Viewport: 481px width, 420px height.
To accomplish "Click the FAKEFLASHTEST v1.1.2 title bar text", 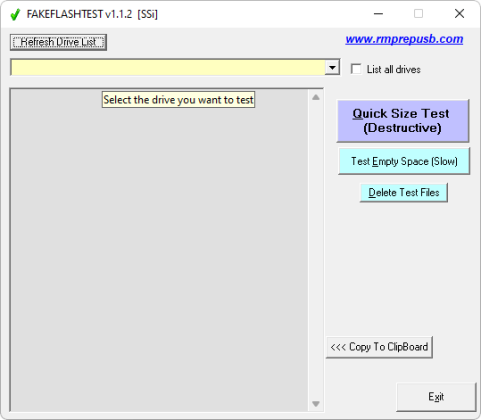I will tap(92, 14).
